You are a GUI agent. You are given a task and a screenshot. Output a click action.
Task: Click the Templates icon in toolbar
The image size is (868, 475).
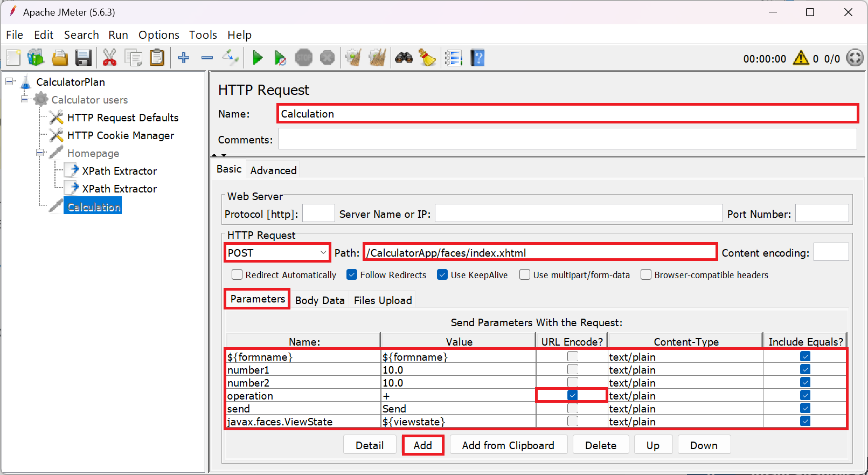[x=36, y=58]
